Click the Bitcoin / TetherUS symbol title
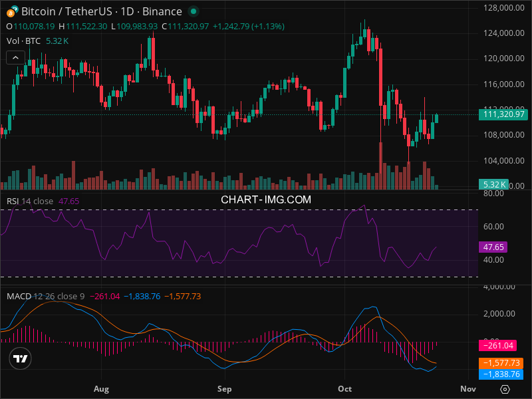 [x=65, y=11]
